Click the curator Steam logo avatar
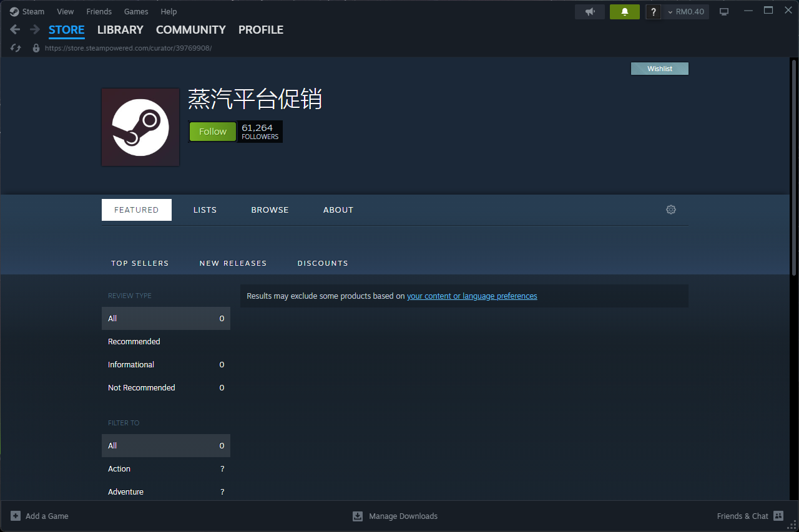This screenshot has width=799, height=532. coord(140,127)
